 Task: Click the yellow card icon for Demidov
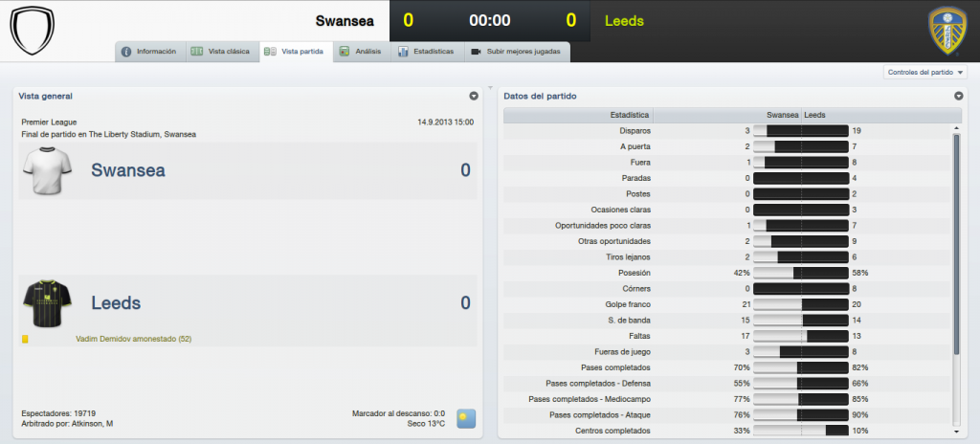coord(26,339)
